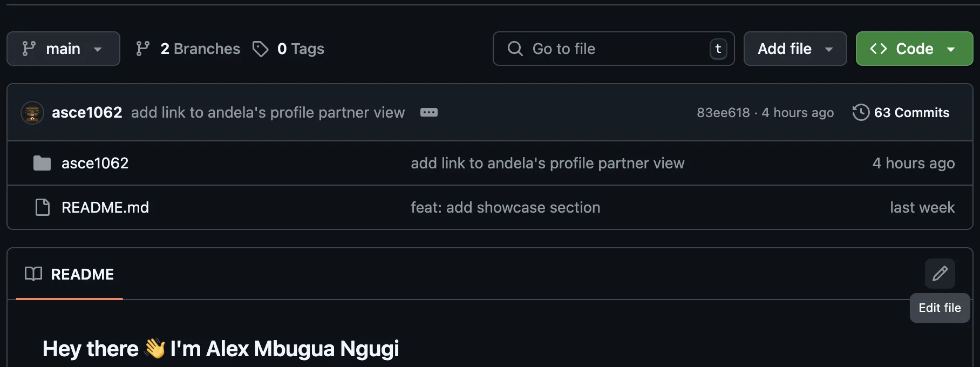This screenshot has width=980, height=367.
Task: Click the pencil Edit file icon
Action: tap(940, 274)
